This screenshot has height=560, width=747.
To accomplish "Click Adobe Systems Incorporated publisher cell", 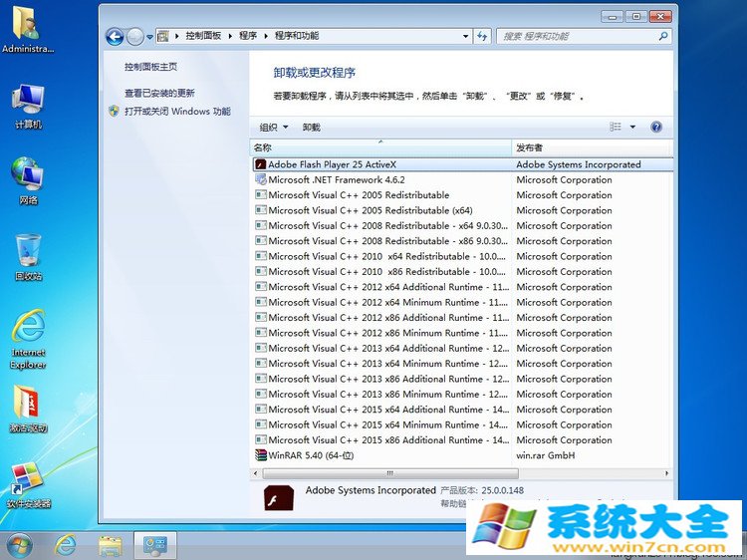I will (579, 164).
